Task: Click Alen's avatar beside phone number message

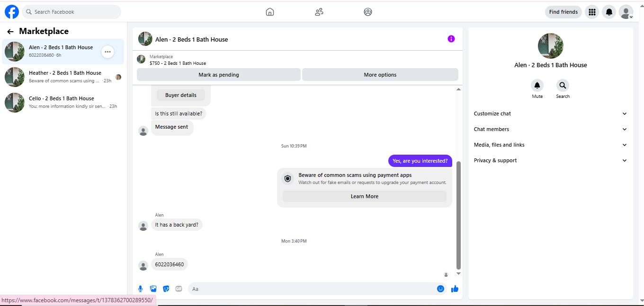Action: 143,266
